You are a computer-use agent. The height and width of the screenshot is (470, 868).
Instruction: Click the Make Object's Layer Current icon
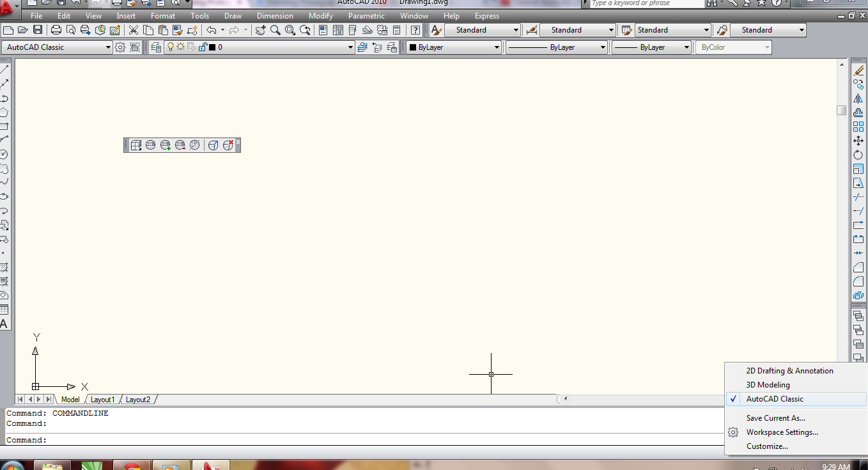[362, 47]
